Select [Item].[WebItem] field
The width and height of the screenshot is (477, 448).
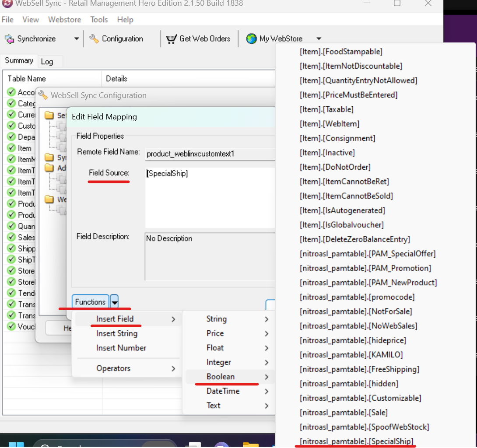tap(330, 124)
